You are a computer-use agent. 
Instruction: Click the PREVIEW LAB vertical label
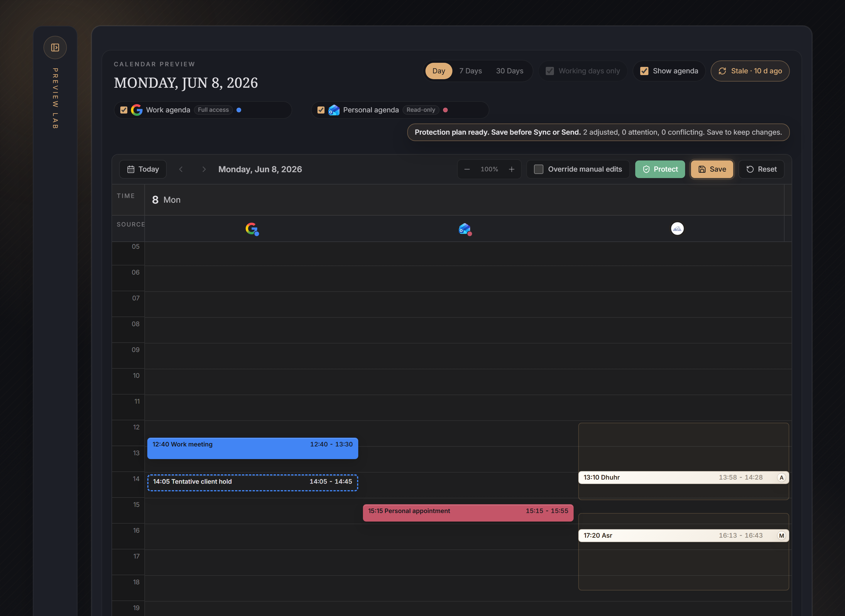pyautogui.click(x=55, y=99)
